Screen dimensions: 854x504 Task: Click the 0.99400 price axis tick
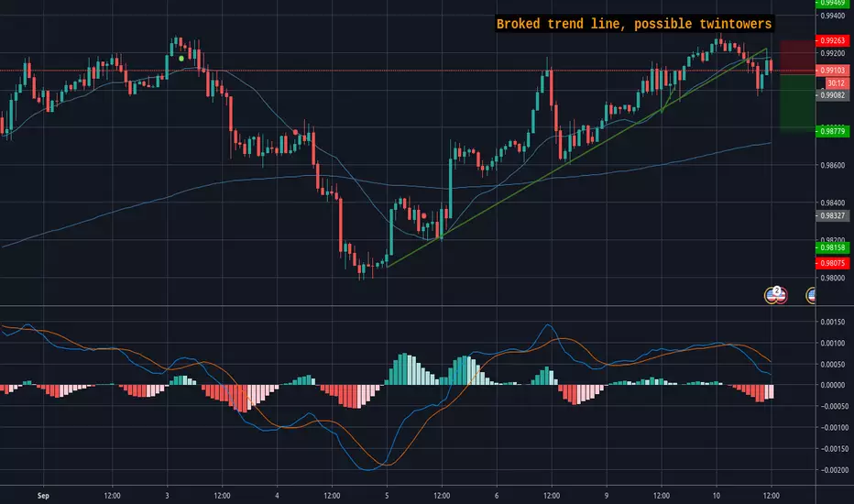tap(833, 16)
